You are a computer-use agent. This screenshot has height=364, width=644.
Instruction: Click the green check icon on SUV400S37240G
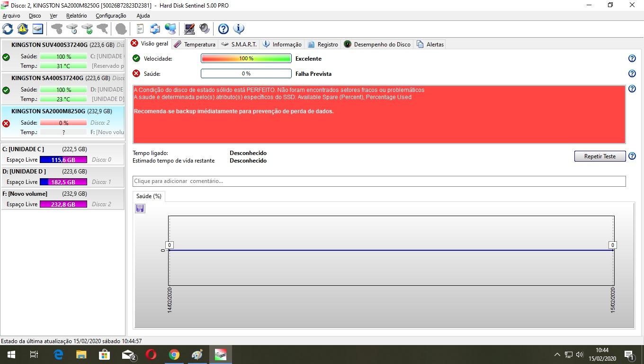coord(6,57)
